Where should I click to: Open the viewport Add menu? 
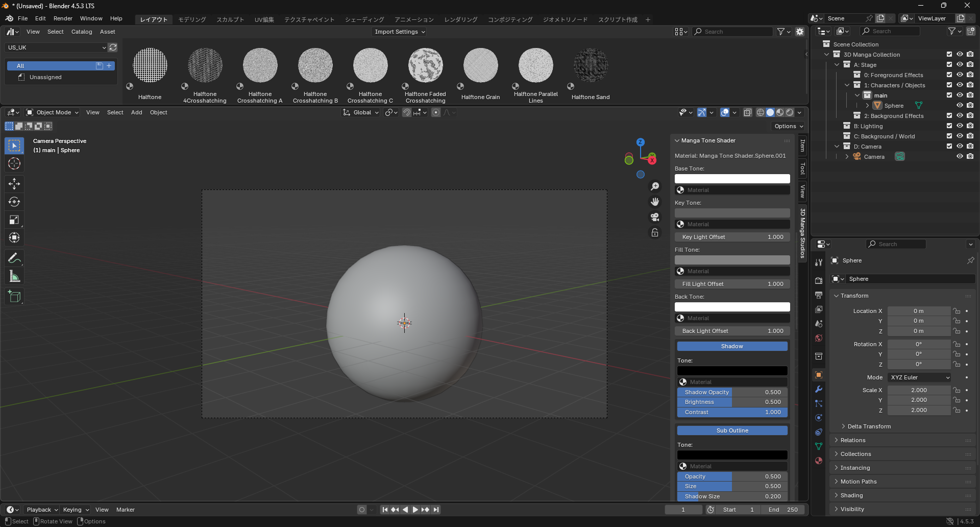click(136, 112)
